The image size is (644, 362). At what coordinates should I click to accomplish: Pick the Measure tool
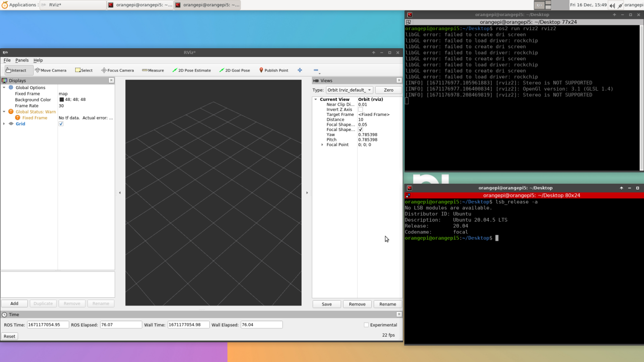[x=153, y=70]
